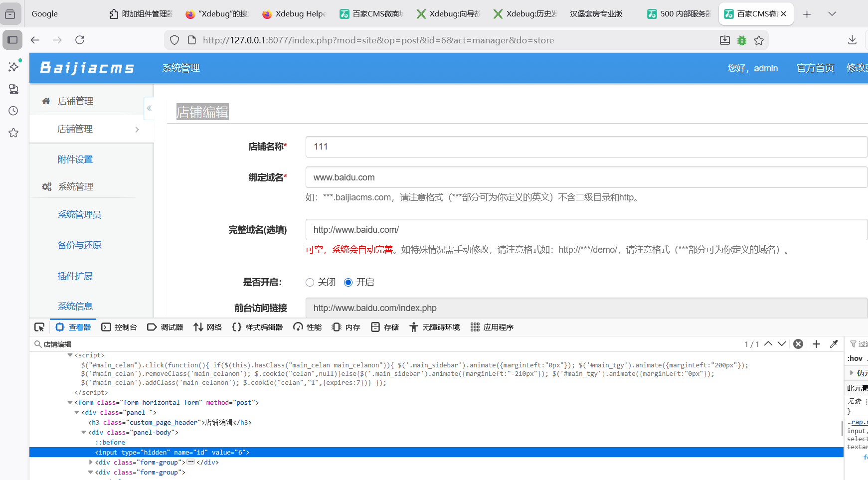Go to previous search result in inspector
The height and width of the screenshot is (480, 868).
768,344
